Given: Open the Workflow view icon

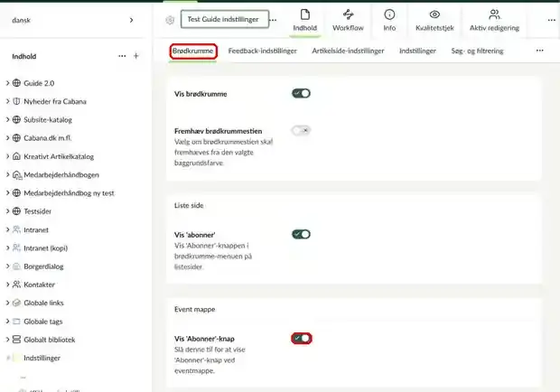Looking at the screenshot, I should click(348, 14).
